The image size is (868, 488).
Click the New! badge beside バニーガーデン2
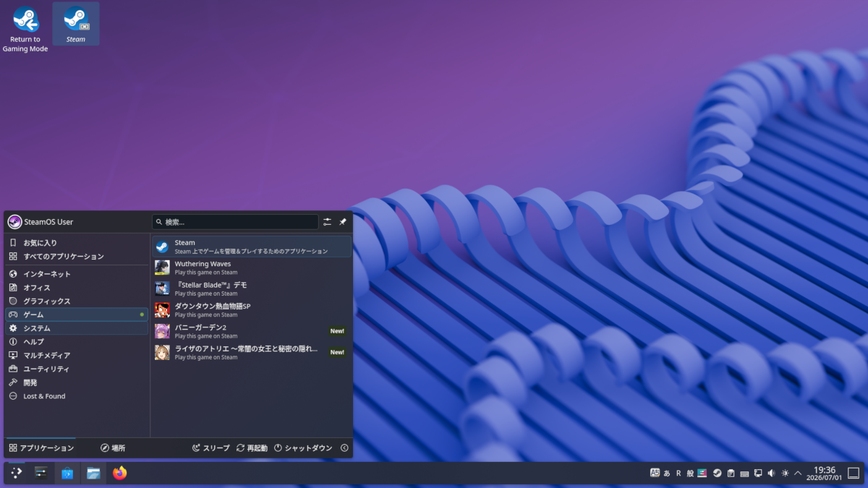pos(337,331)
